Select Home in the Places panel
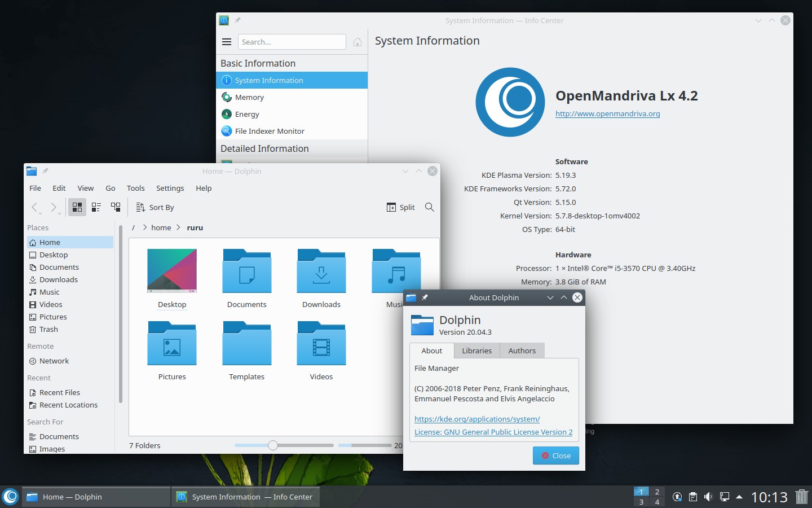Screen dimensions: 812x508 coord(70,242)
